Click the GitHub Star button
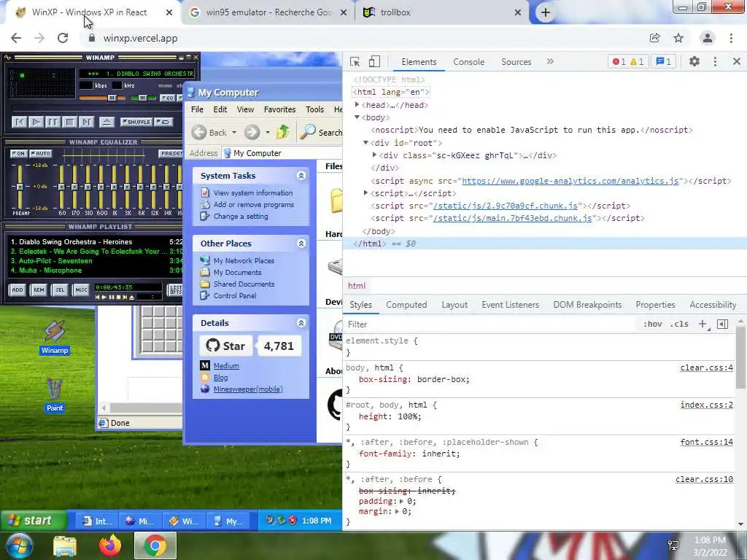This screenshot has height=560, width=747. click(x=226, y=346)
